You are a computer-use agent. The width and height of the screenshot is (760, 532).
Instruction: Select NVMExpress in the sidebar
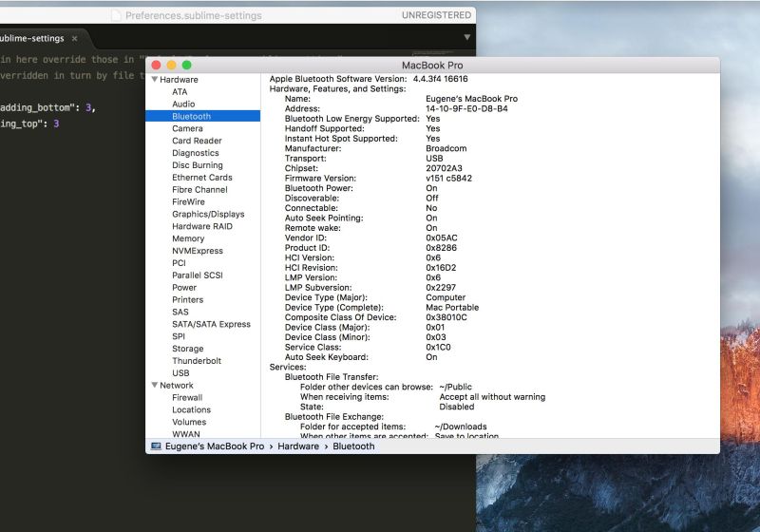point(198,251)
